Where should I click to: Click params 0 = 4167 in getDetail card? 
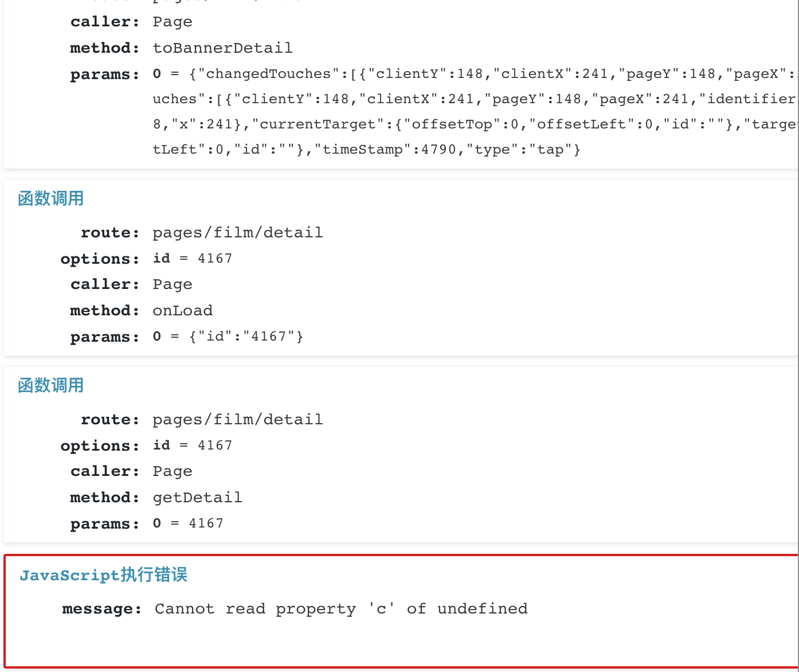pyautogui.click(x=188, y=523)
